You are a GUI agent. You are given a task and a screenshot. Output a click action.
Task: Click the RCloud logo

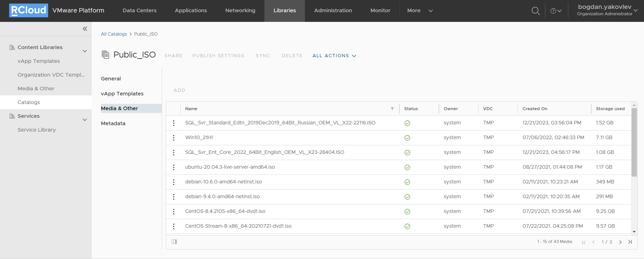coord(29,10)
